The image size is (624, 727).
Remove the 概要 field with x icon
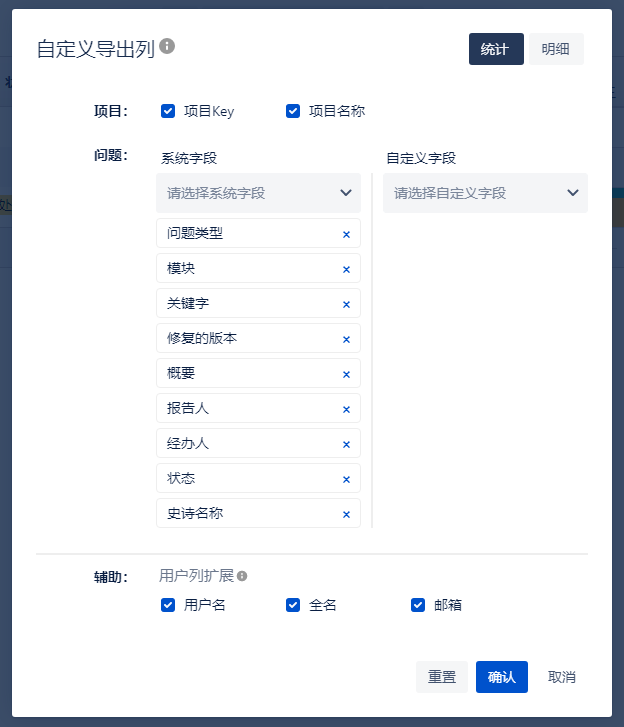346,374
